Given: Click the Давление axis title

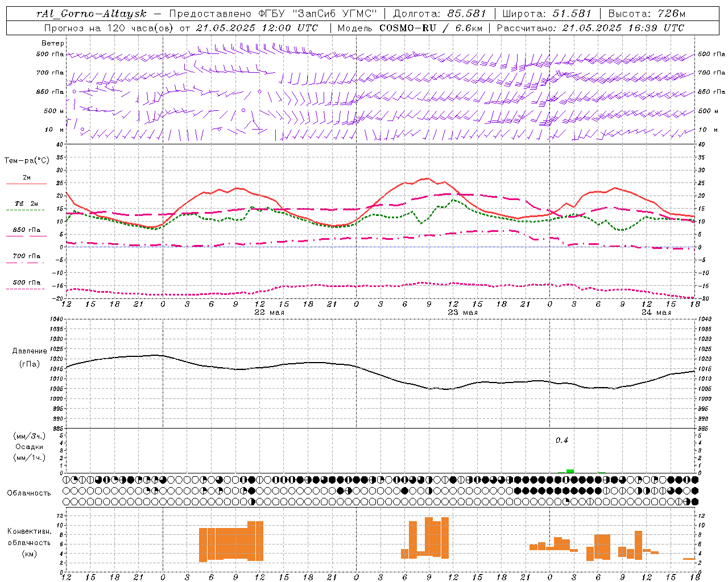Looking at the screenshot, I should 30,351.
